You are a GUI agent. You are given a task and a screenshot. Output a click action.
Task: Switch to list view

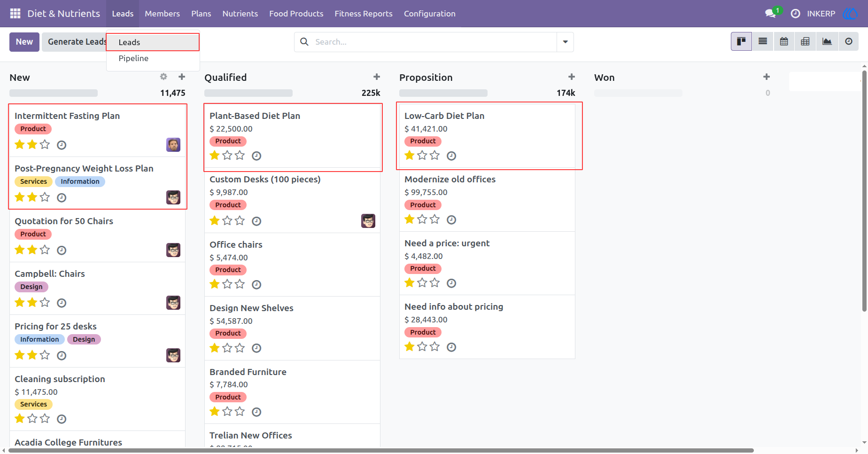pos(763,41)
